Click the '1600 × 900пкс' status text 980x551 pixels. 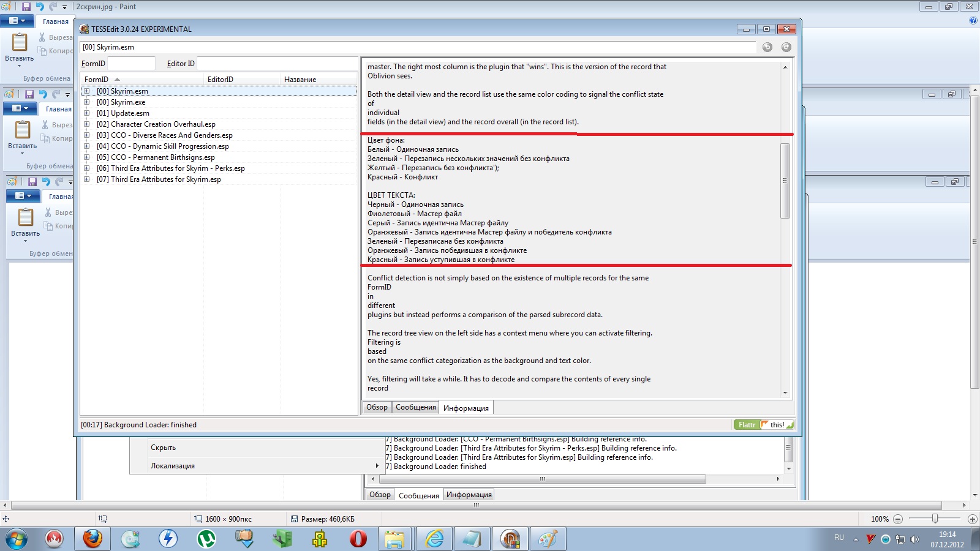click(229, 519)
